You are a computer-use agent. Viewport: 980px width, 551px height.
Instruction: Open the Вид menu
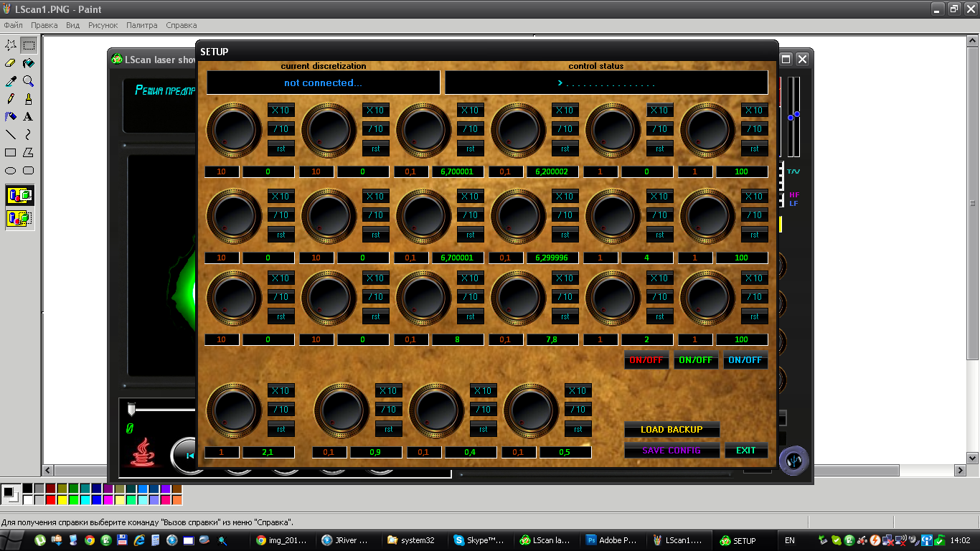(x=73, y=25)
